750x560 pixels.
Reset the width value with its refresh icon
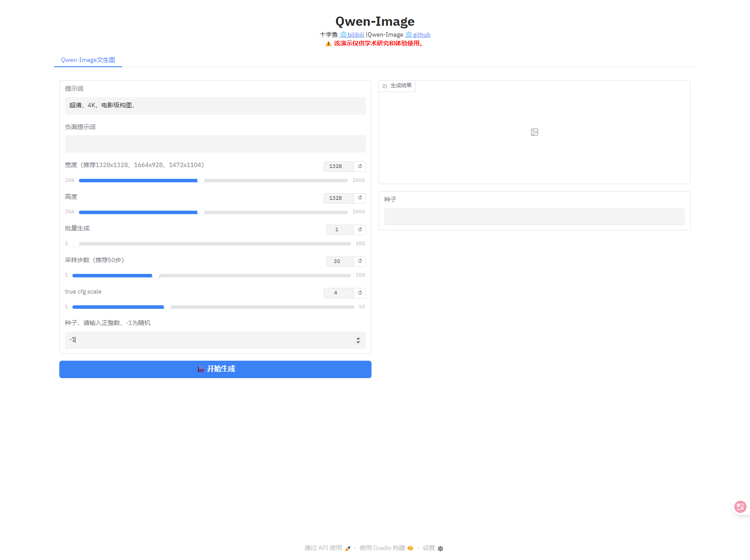(360, 166)
